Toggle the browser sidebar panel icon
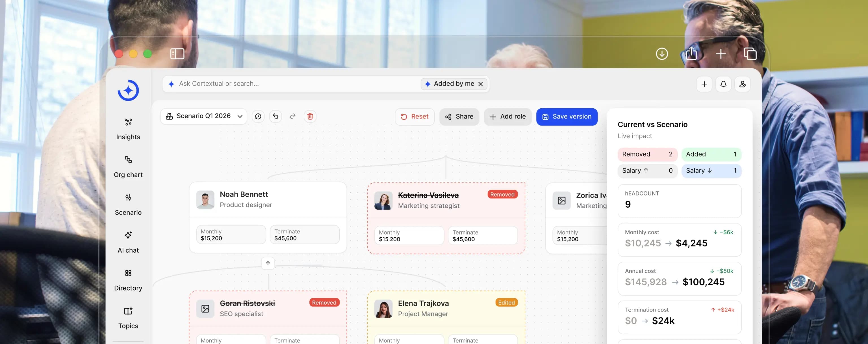Viewport: 868px width, 344px height. [x=177, y=54]
